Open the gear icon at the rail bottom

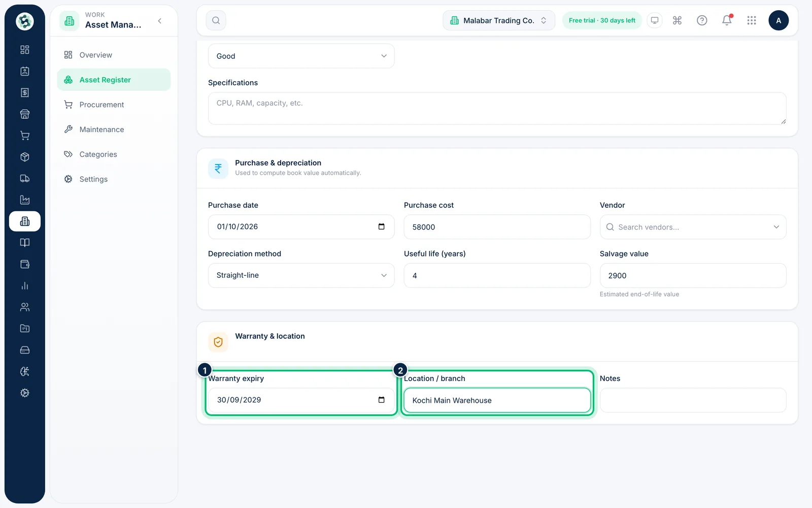point(24,393)
